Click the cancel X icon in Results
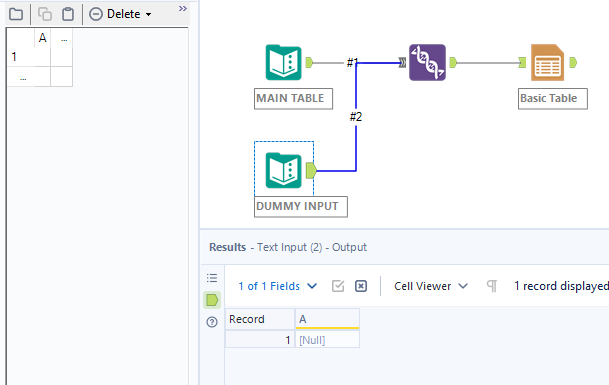Screen dimensions: 609x385 (x=361, y=286)
